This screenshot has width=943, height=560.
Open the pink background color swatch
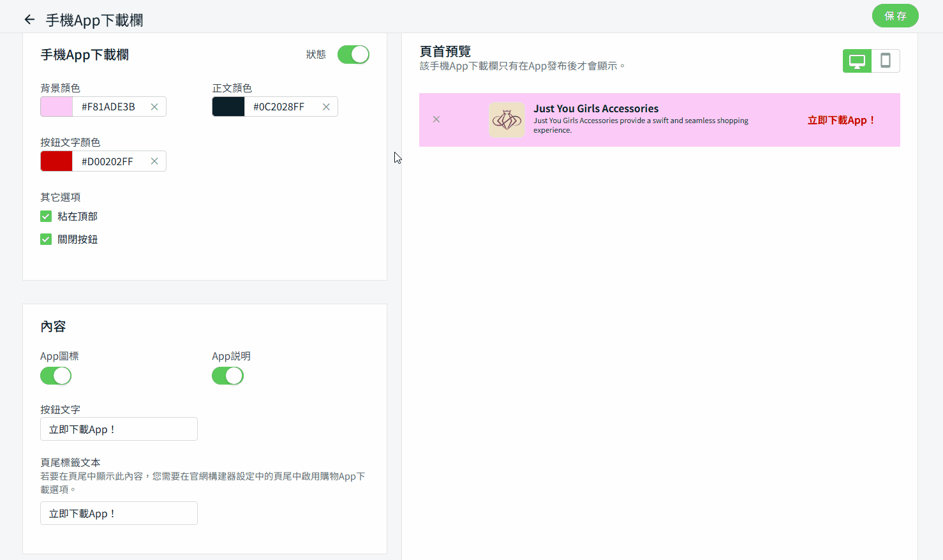point(57,107)
